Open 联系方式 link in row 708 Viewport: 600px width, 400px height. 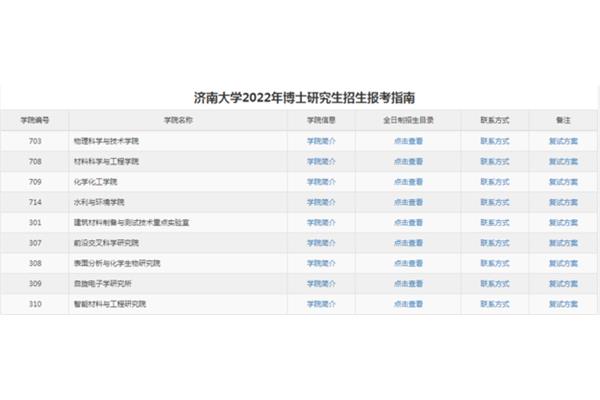pyautogui.click(x=495, y=162)
